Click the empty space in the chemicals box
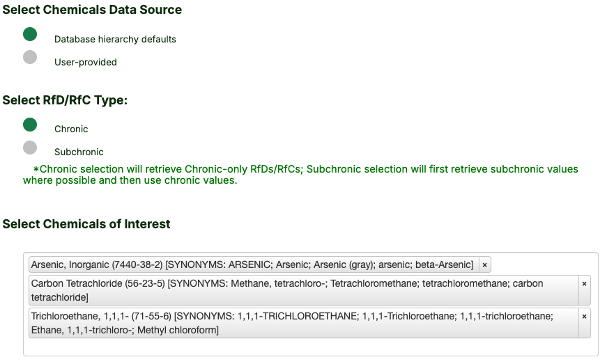Screen dimensions: 607x364 coord(307,347)
